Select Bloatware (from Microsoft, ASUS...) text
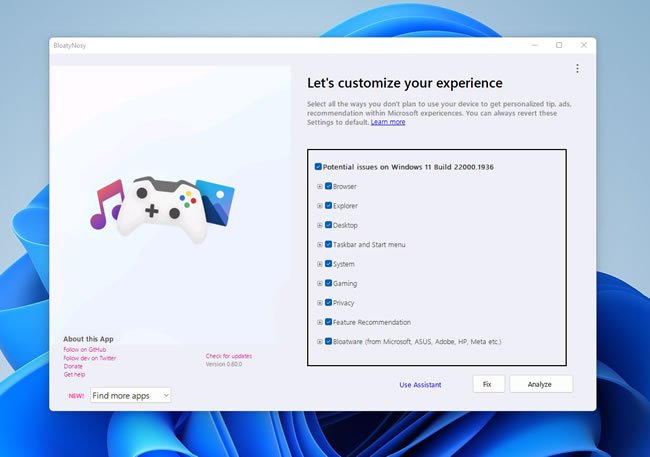The height and width of the screenshot is (457, 650). pyautogui.click(x=417, y=342)
